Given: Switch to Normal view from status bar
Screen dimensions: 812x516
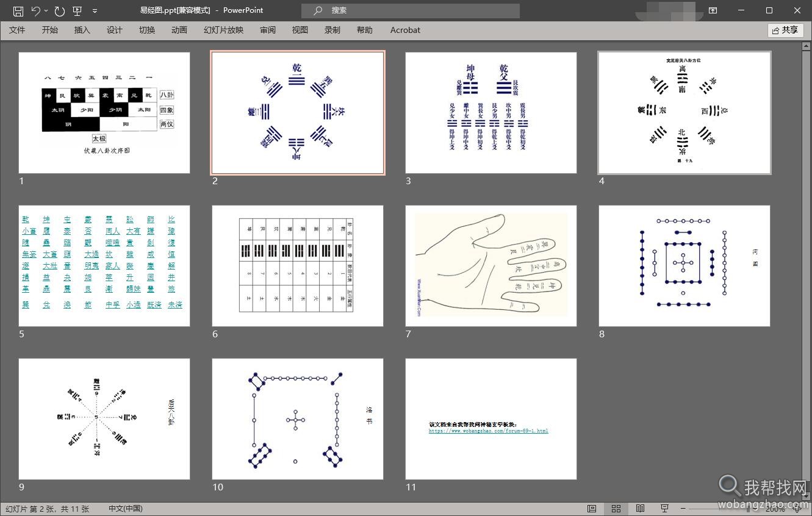Looking at the screenshot, I should (x=592, y=509).
